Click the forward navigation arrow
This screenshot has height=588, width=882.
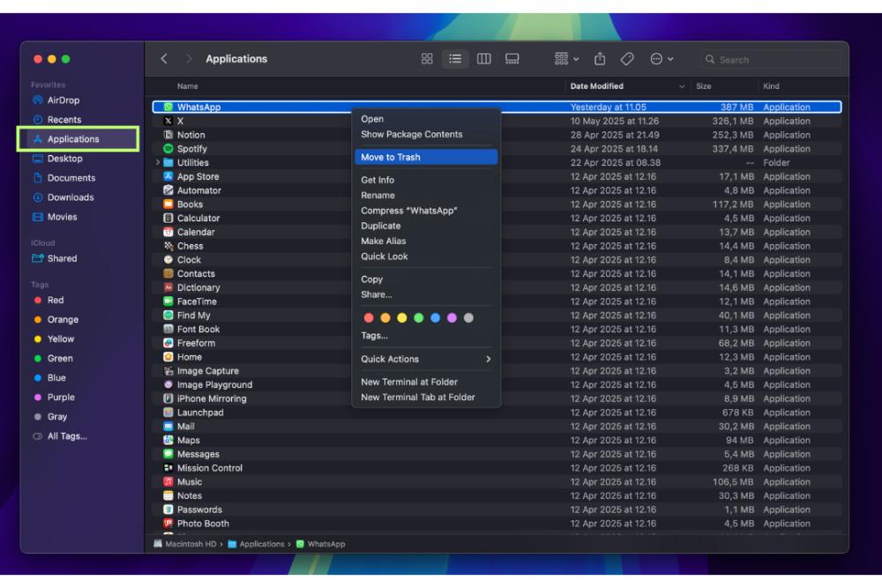point(189,59)
